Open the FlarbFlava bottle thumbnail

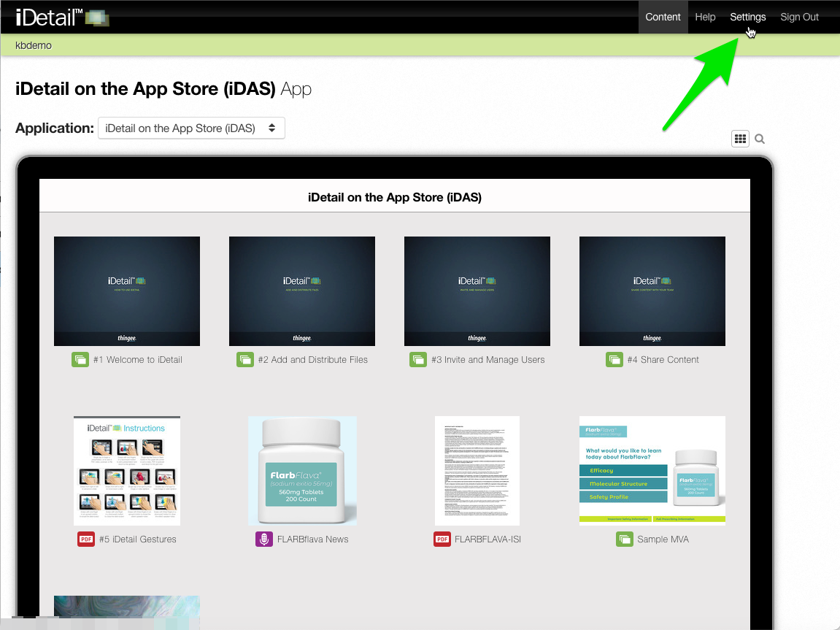coord(302,470)
